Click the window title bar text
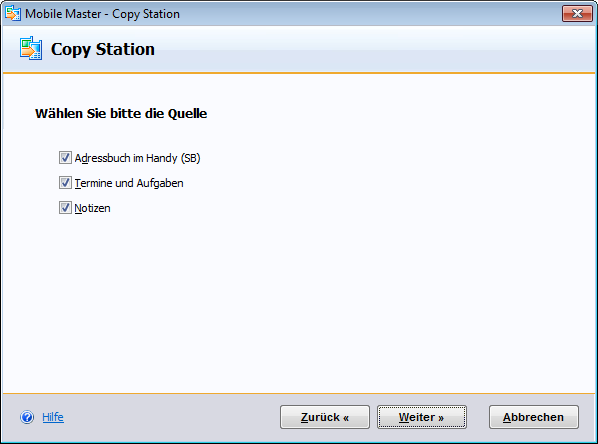 click(x=102, y=14)
